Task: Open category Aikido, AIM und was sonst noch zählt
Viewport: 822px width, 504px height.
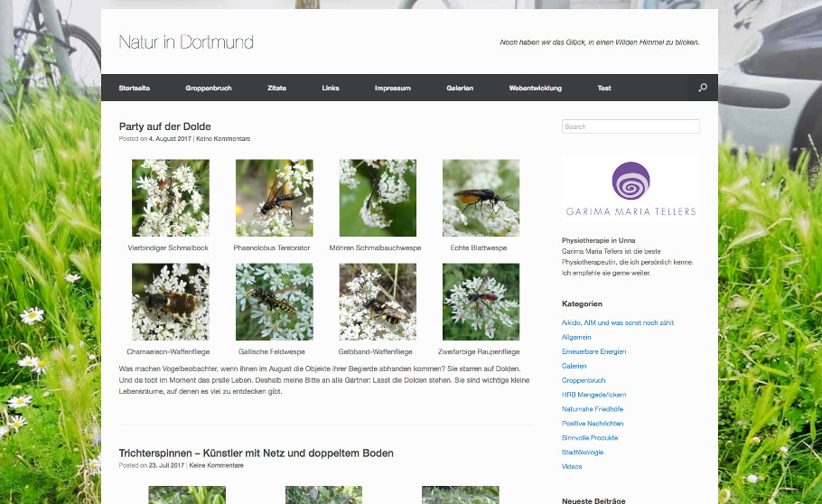Action: (618, 323)
